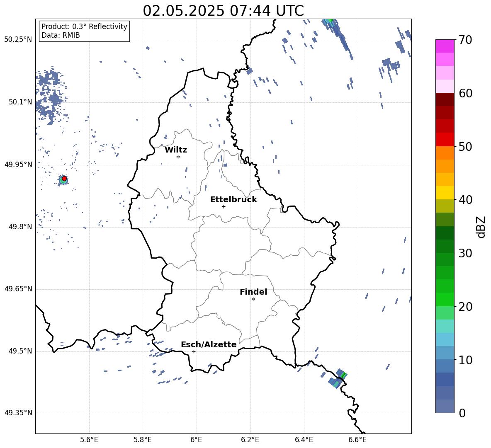This screenshot has height=448, width=491.
Task: Click the title 02.05.2025 07:44 UTC
Action: click(x=223, y=10)
